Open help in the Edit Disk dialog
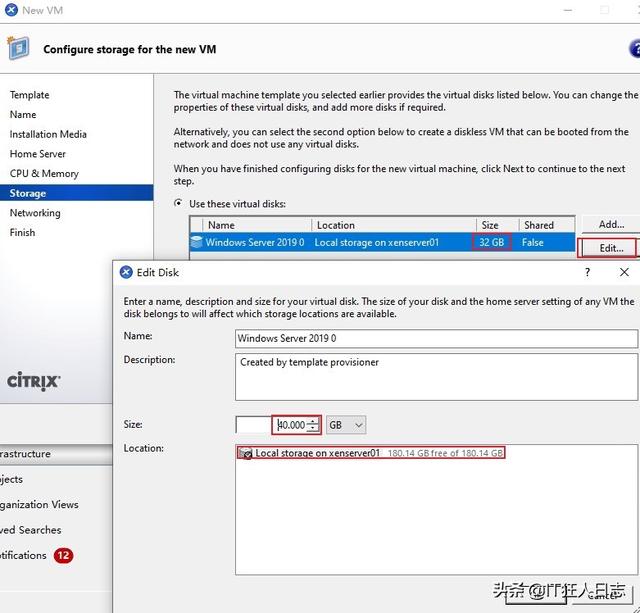 (x=587, y=272)
